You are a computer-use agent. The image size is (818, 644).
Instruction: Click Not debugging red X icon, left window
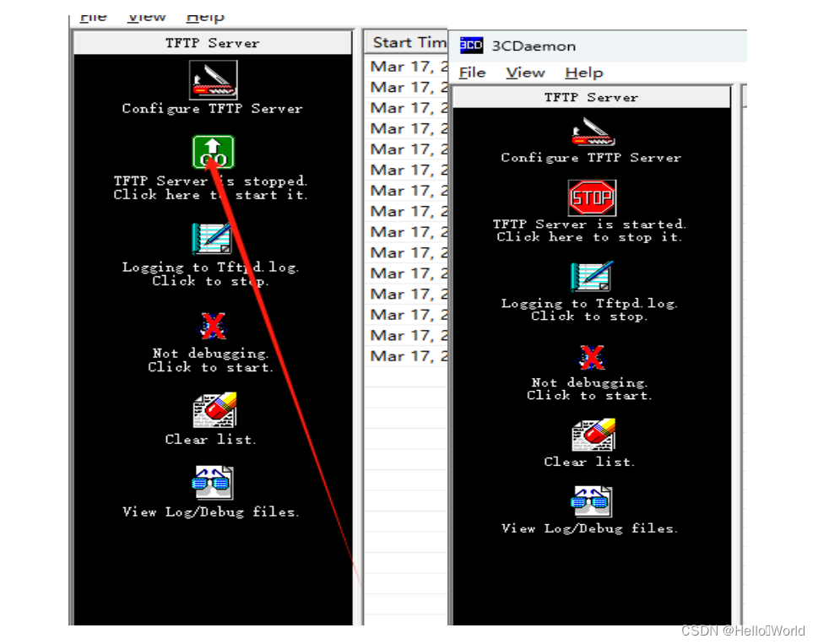click(213, 326)
